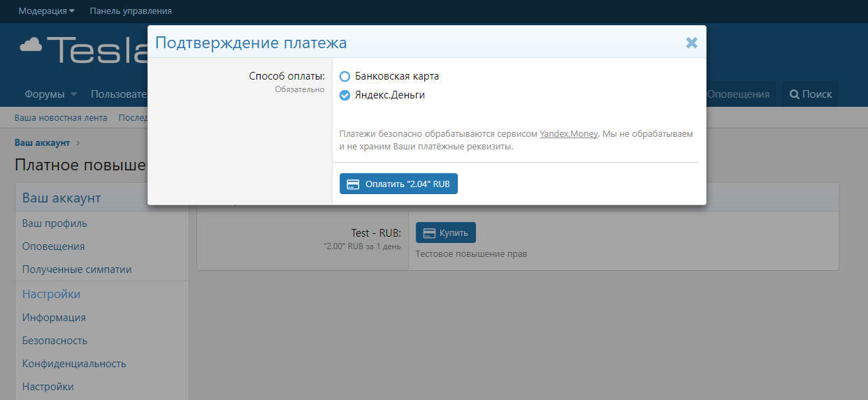The width and height of the screenshot is (868, 400).
Task: Open Информация settings page
Action: point(54,318)
